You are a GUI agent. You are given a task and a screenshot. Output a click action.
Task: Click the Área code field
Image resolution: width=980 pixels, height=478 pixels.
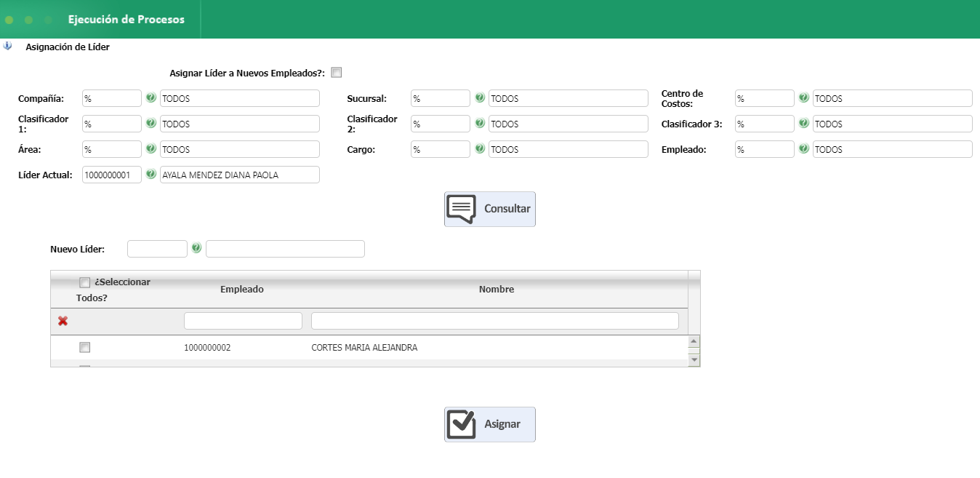[x=112, y=149]
